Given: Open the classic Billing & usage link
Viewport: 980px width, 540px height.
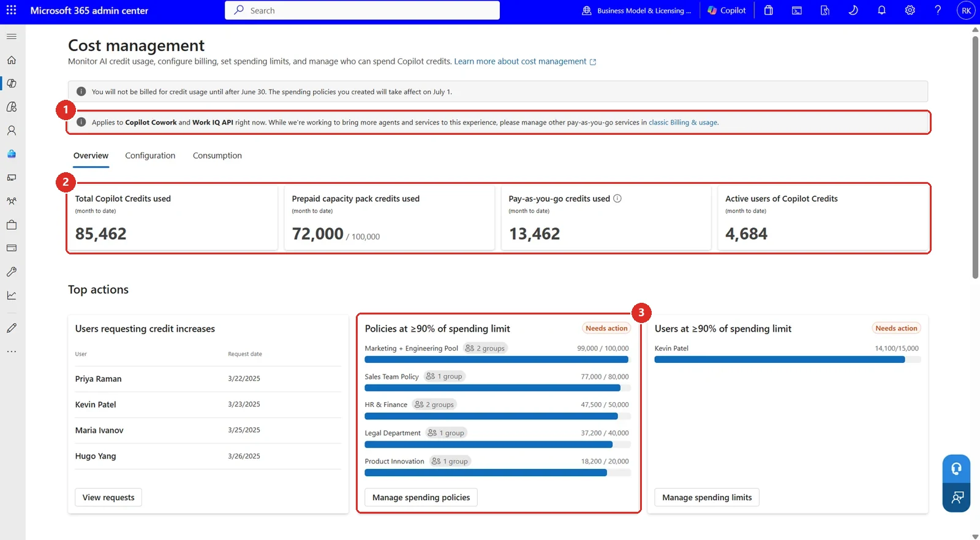Looking at the screenshot, I should [683, 123].
